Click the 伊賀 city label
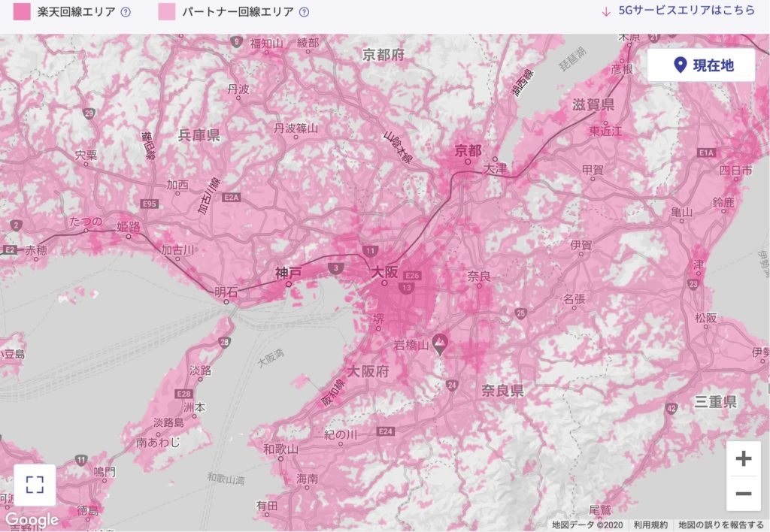770x532 pixels. tap(581, 244)
